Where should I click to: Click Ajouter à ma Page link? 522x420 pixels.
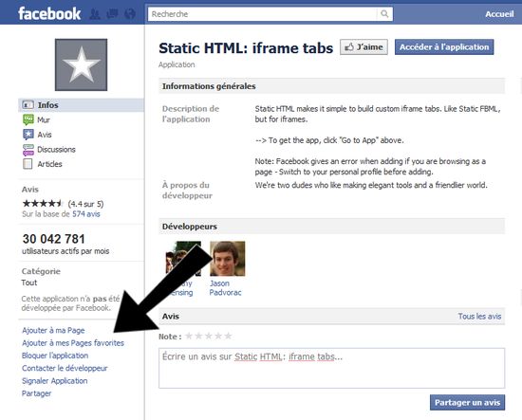(53, 331)
